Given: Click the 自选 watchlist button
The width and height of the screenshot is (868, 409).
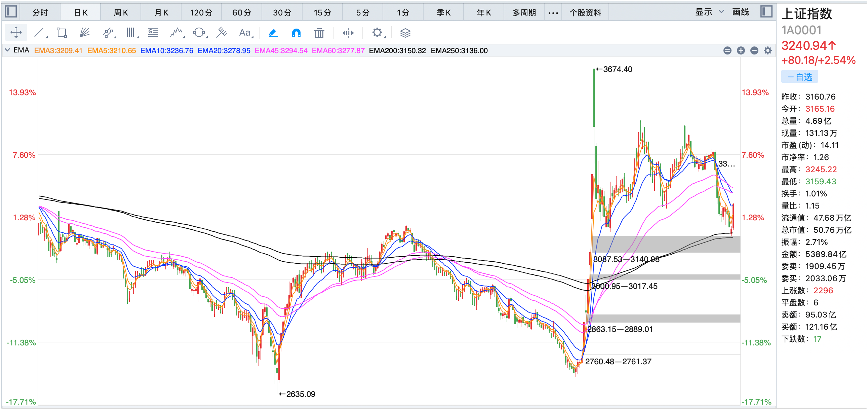Looking at the screenshot, I should click(x=799, y=77).
